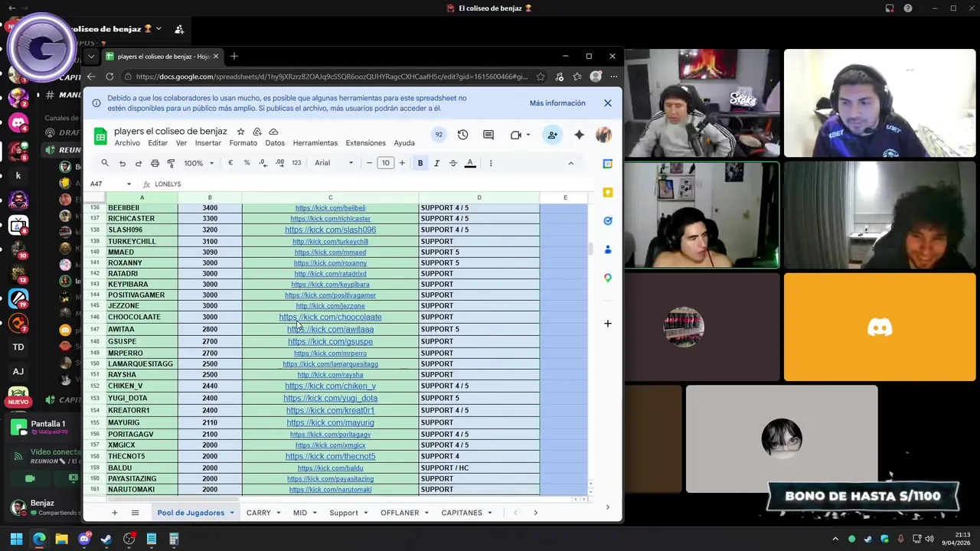Click the font size field

pos(386,163)
